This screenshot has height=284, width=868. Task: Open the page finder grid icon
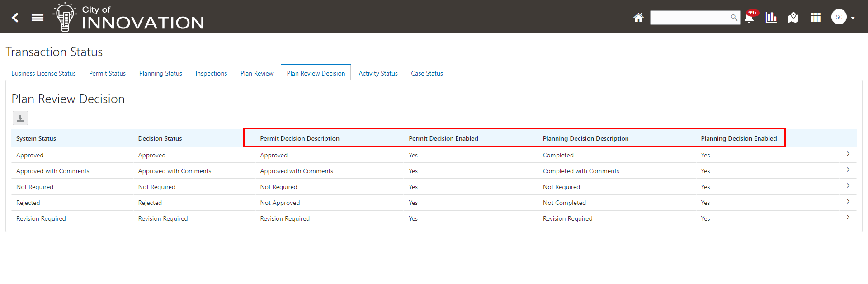[x=816, y=18]
